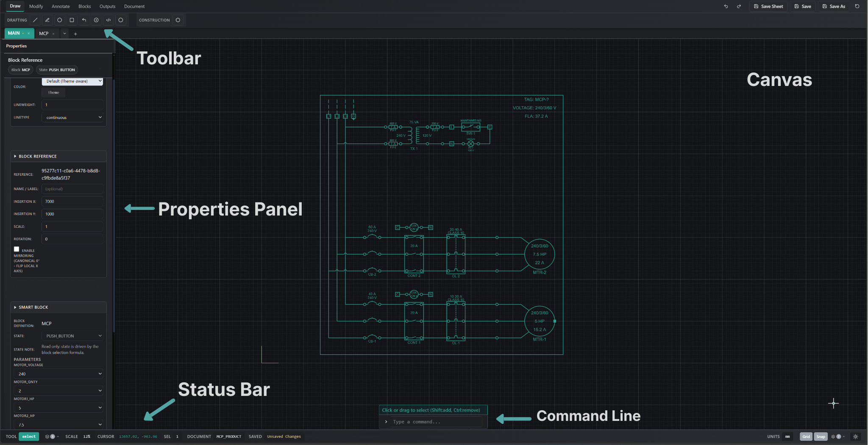Viewport: 868px width, 445px height.
Task: Open the State dropdown showing PUSH_BUTTON
Action: tap(72, 336)
